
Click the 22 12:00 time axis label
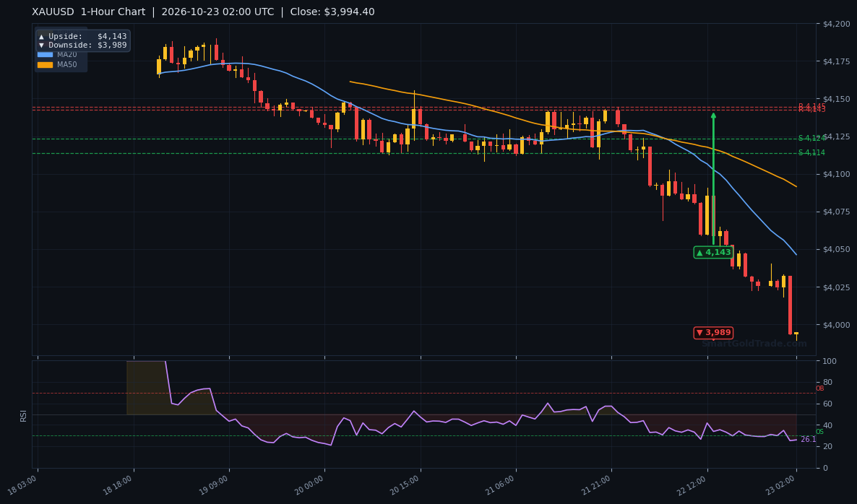[x=692, y=485]
